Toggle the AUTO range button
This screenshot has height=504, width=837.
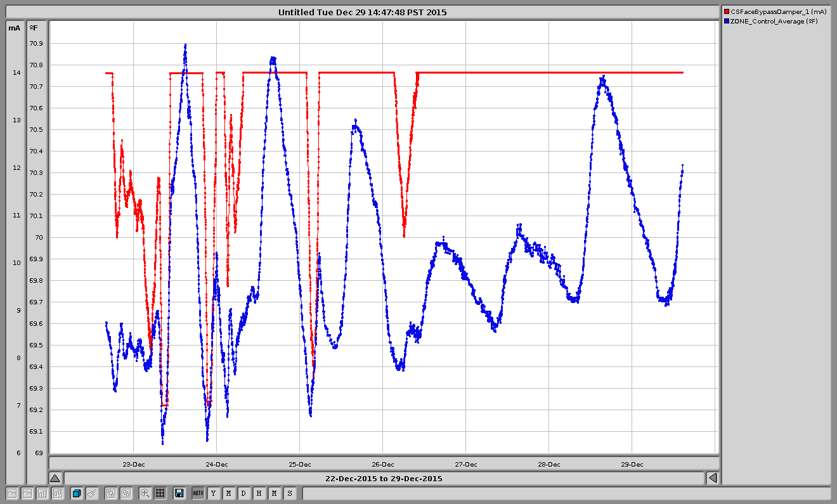pos(198,493)
